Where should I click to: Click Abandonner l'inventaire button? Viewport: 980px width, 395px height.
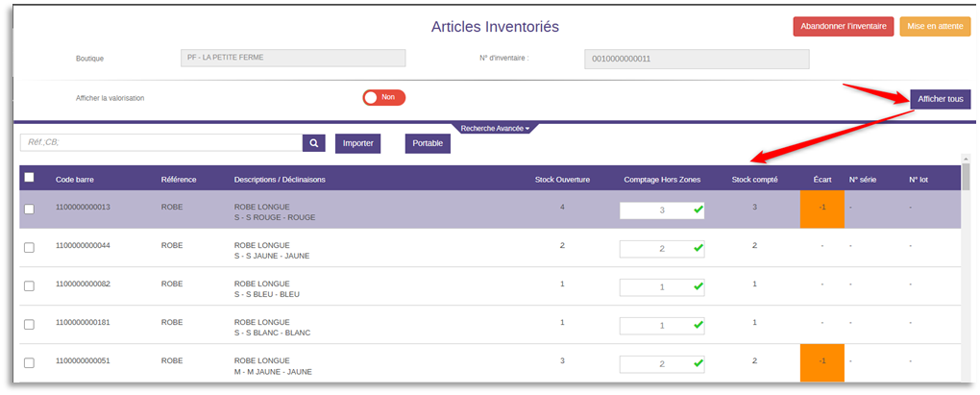tap(844, 26)
